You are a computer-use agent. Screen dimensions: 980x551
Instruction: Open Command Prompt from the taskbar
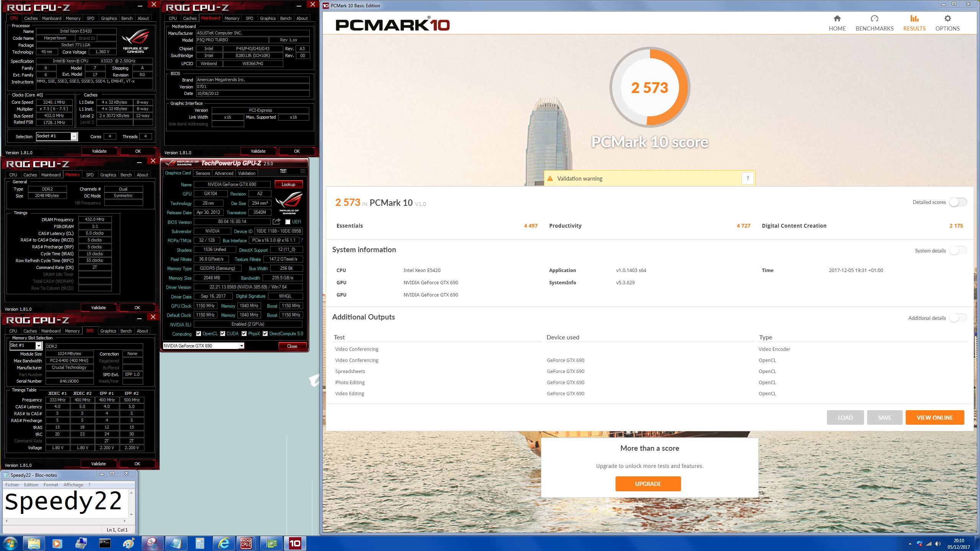pyautogui.click(x=105, y=543)
